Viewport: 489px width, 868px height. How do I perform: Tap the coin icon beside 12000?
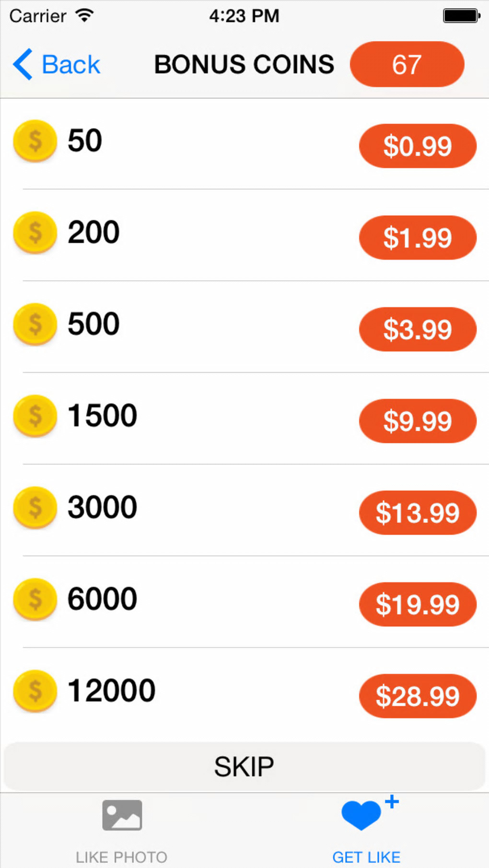click(35, 691)
